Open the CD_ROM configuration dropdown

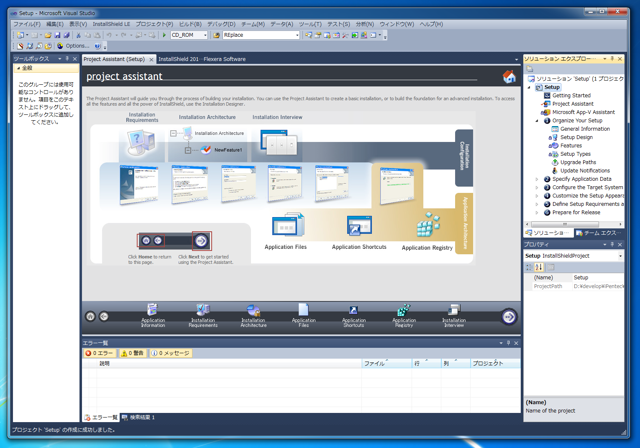[205, 35]
